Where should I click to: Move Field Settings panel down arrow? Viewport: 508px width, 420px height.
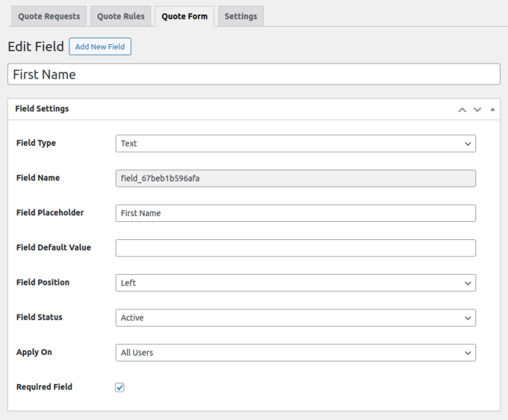click(x=477, y=110)
